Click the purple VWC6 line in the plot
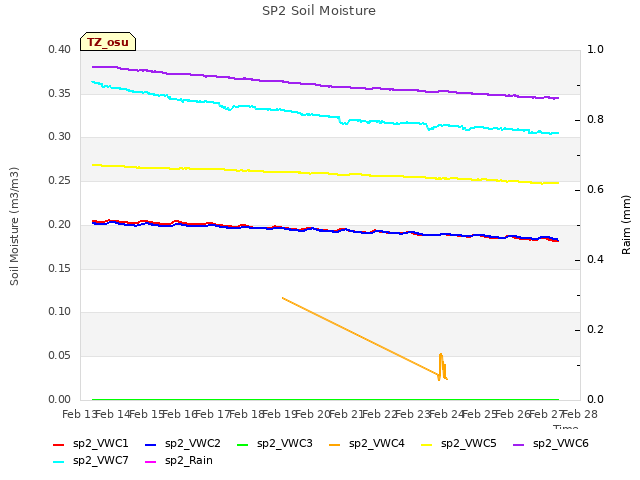Viewport: 640px width, 480px height. tap(325, 86)
